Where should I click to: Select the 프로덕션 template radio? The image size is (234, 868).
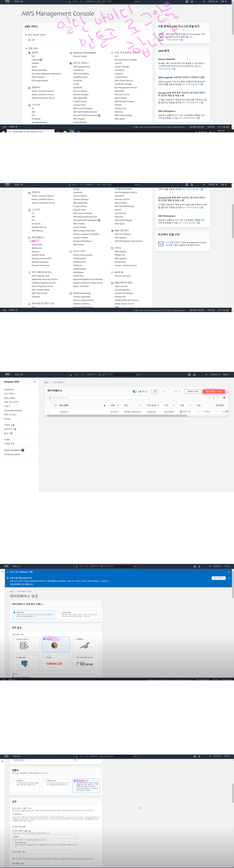tap(14, 781)
